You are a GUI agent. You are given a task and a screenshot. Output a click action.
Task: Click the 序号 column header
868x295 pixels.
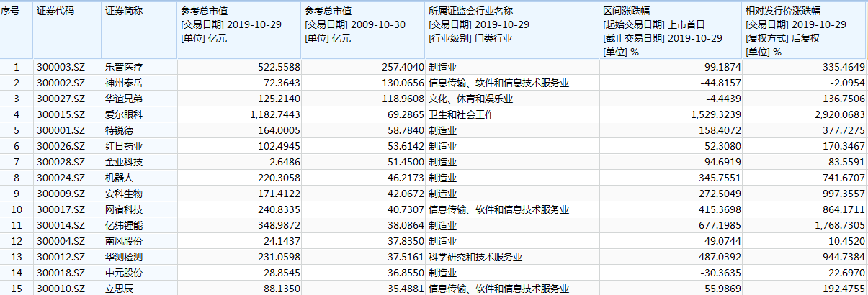tap(16, 12)
